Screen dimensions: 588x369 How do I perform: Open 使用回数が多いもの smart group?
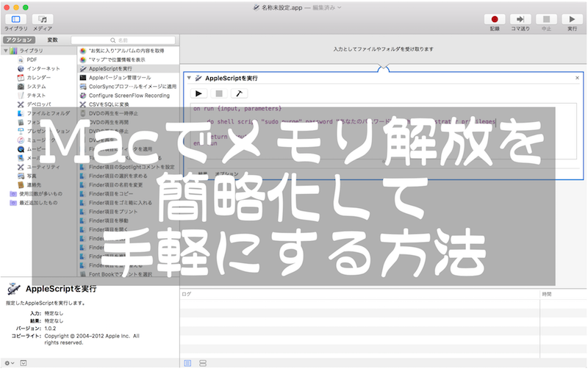point(40,194)
